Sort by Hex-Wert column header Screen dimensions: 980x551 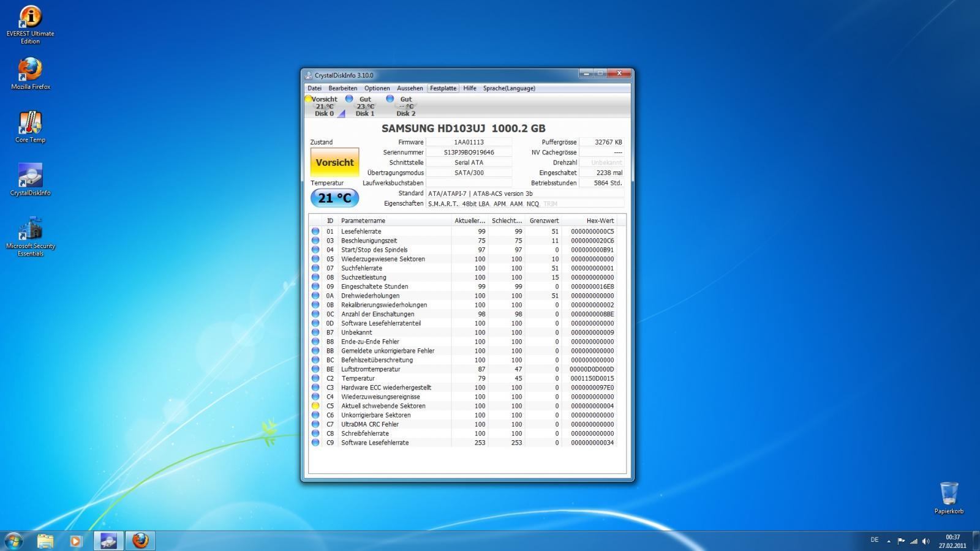[590, 220]
